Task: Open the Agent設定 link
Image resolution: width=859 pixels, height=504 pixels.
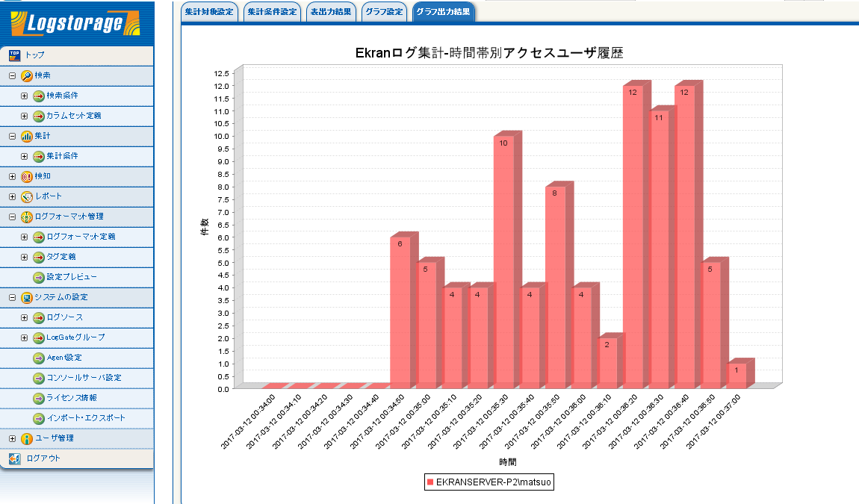Action: point(64,358)
